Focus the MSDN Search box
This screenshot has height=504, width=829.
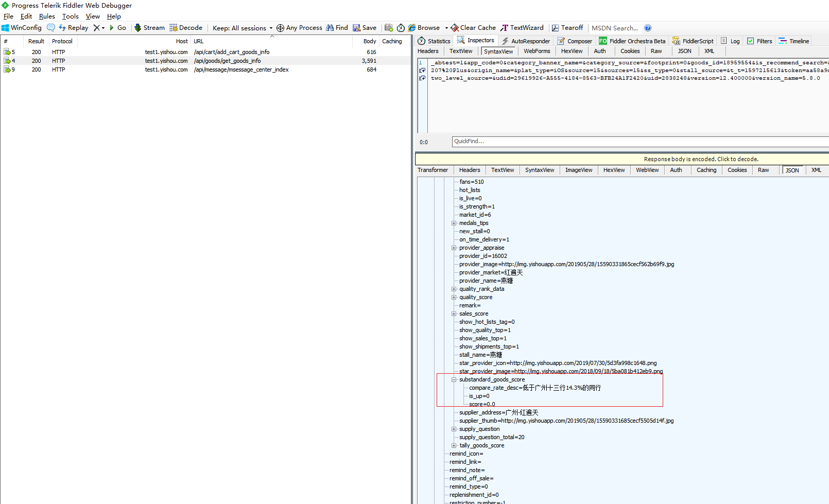(615, 28)
